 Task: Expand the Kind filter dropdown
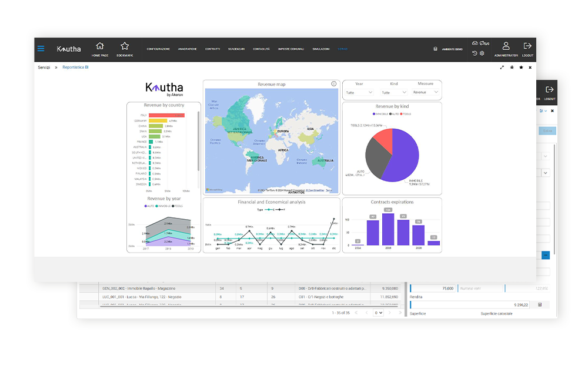pos(394,92)
